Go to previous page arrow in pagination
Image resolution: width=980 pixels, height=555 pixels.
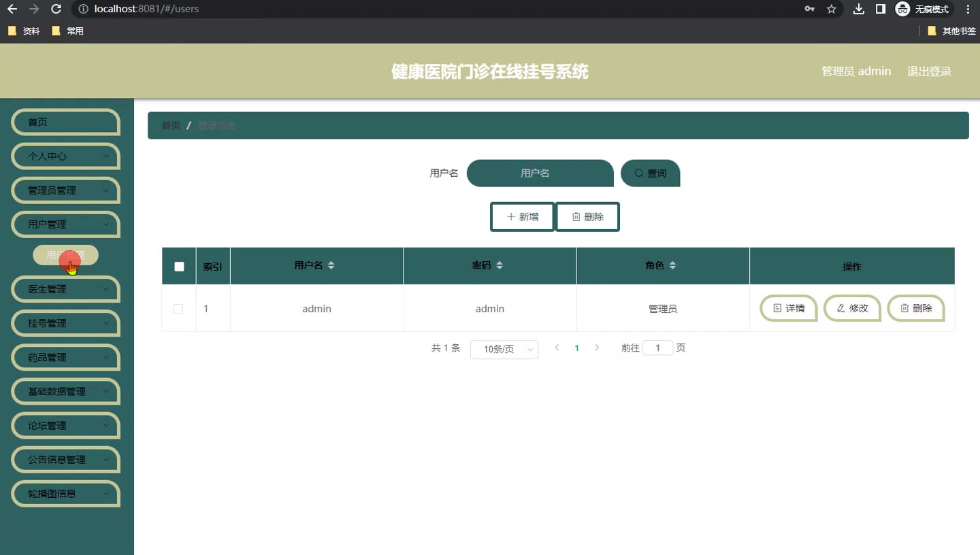tap(557, 348)
